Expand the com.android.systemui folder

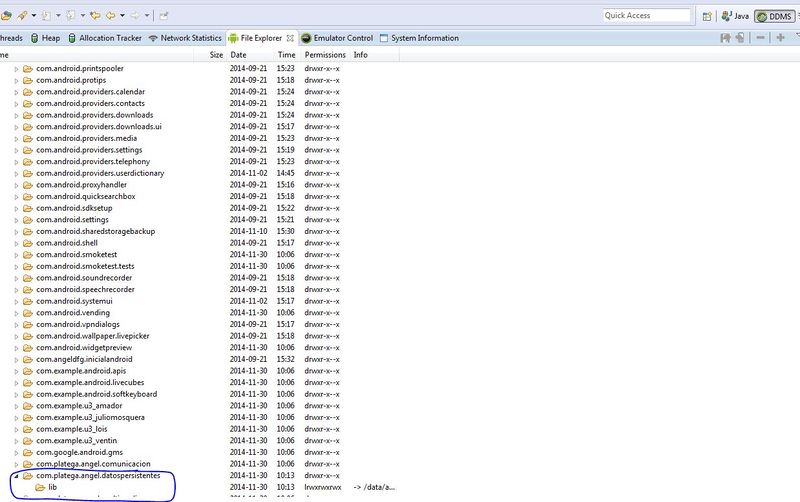(16, 302)
